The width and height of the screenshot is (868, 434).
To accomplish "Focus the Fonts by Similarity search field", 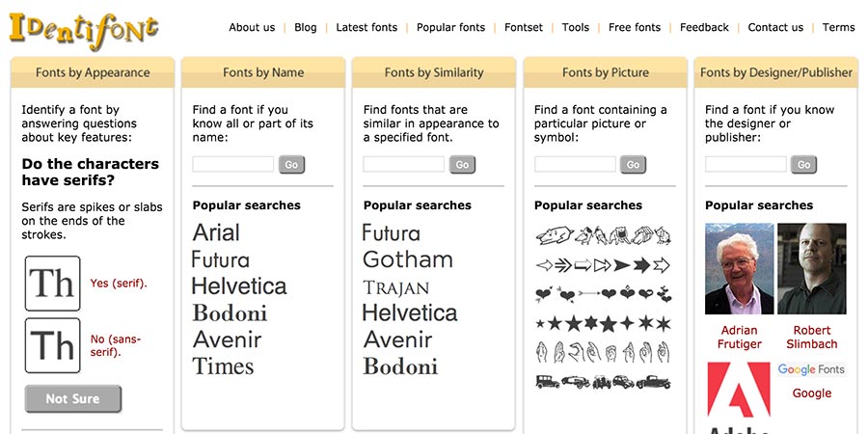I will coord(403,164).
